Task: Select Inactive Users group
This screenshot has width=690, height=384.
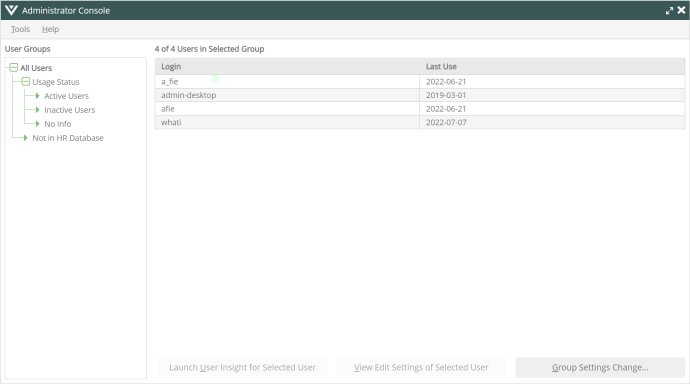Action: (70, 110)
